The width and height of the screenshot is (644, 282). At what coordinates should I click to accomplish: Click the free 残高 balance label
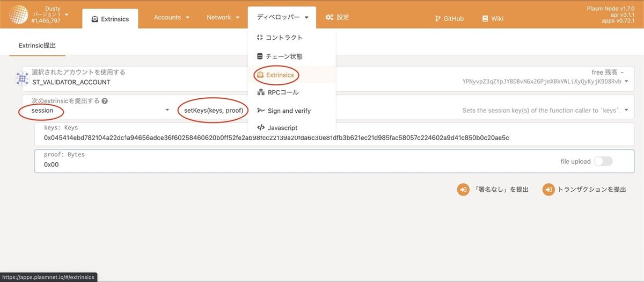coord(604,72)
